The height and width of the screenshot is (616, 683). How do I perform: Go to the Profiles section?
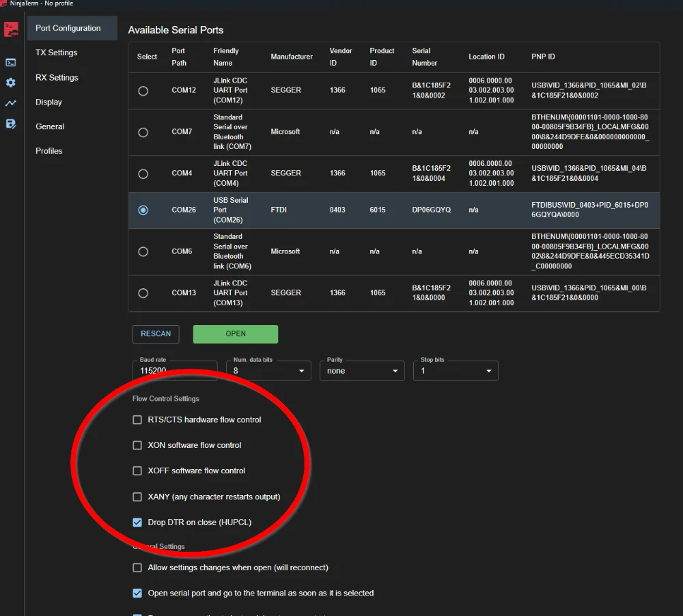pyautogui.click(x=48, y=151)
